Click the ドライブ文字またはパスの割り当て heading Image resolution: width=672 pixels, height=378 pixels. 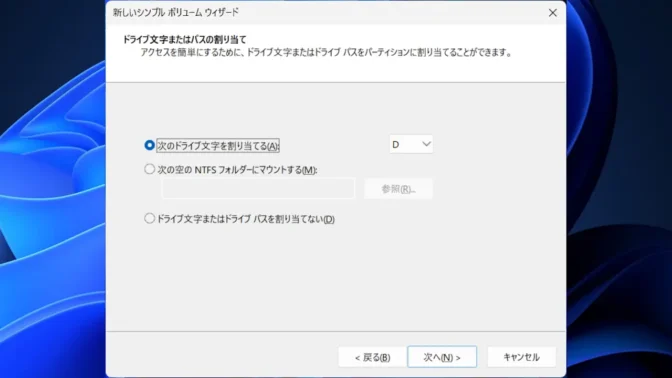185,40
